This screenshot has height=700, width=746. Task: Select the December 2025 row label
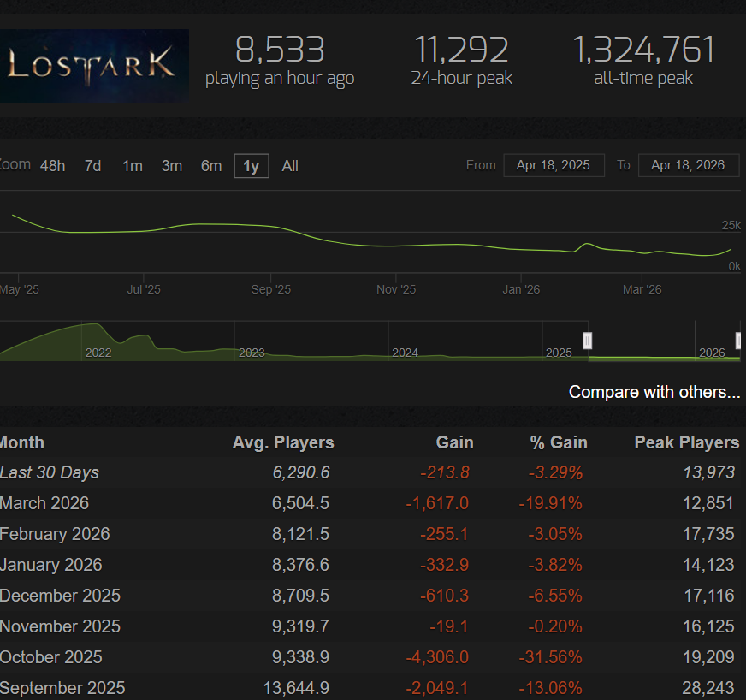point(60,596)
